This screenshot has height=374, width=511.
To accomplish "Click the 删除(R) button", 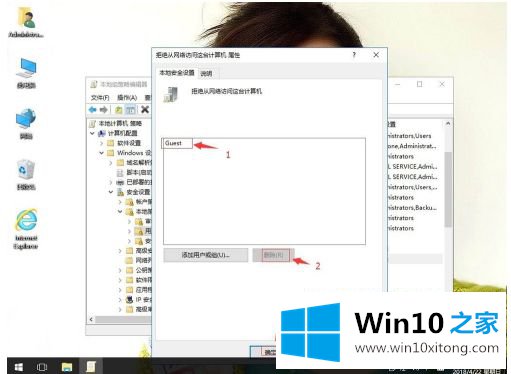I will (274, 255).
